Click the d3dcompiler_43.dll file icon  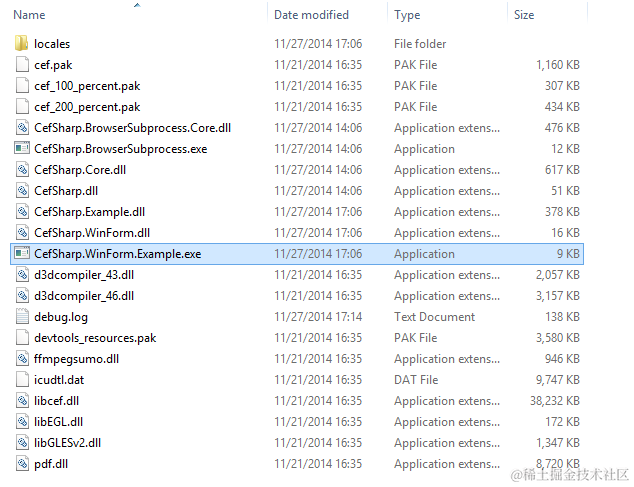pos(22,275)
